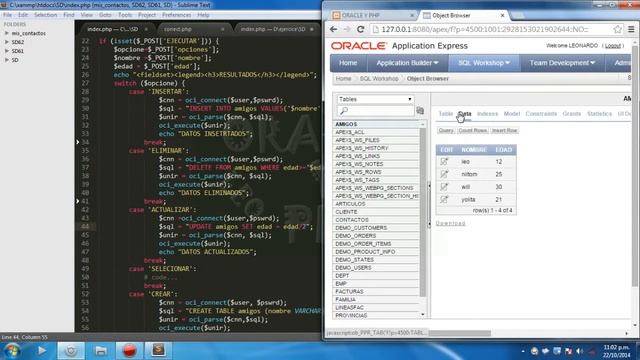Viewport: 640px width, 360px height.
Task: Click the code folding arrow on line 34
Action: click(x=78, y=142)
